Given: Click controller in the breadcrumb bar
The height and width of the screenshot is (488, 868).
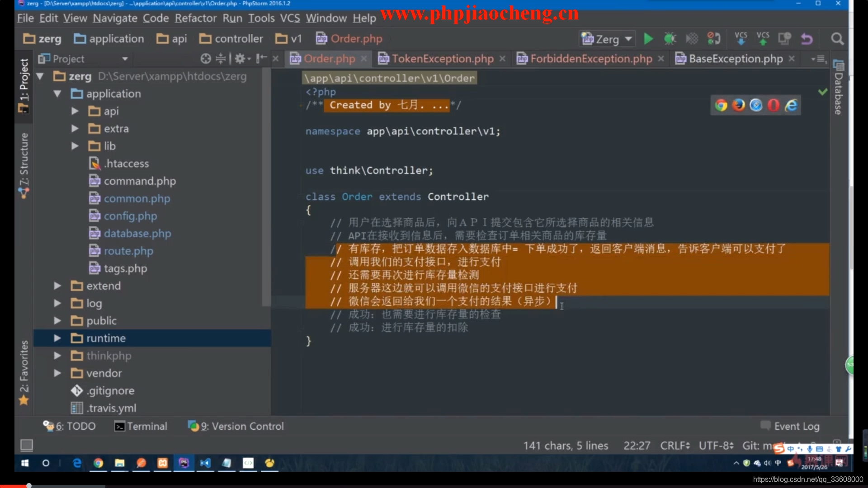Looking at the screenshot, I should pyautogui.click(x=231, y=39).
